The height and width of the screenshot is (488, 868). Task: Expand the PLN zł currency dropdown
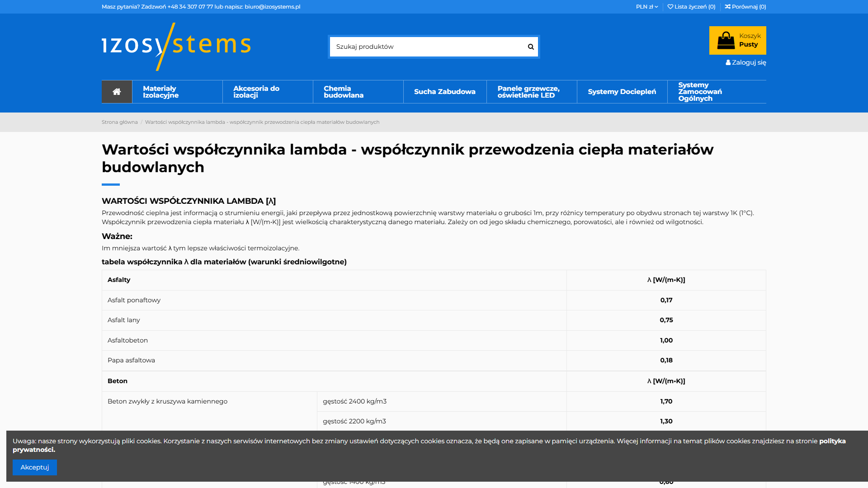646,7
